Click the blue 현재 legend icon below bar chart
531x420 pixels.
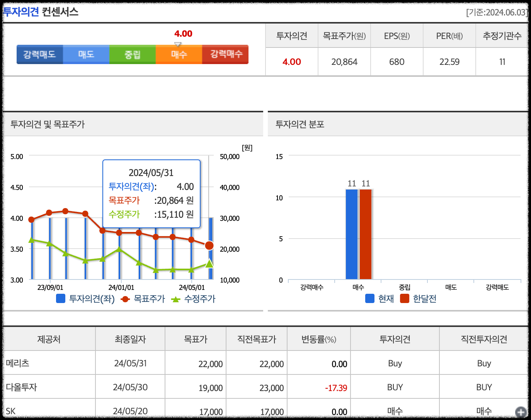[x=370, y=298]
